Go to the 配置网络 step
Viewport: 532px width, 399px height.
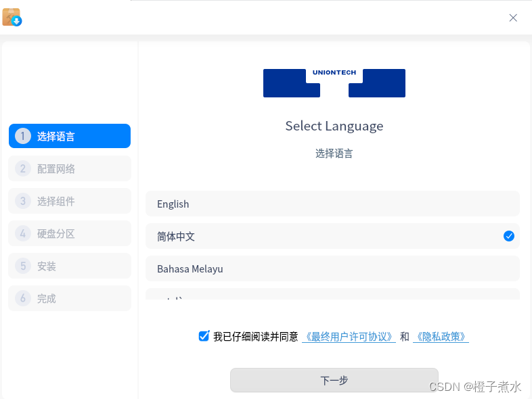click(x=70, y=168)
